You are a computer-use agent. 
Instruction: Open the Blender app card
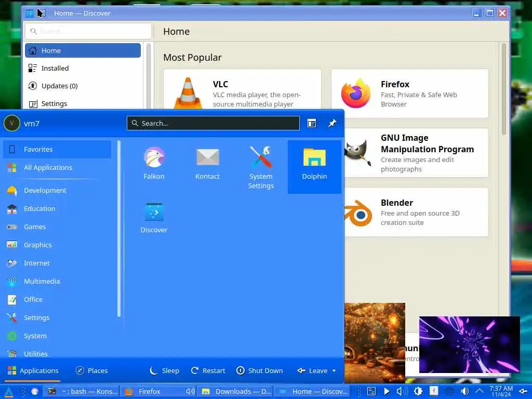tap(416, 212)
